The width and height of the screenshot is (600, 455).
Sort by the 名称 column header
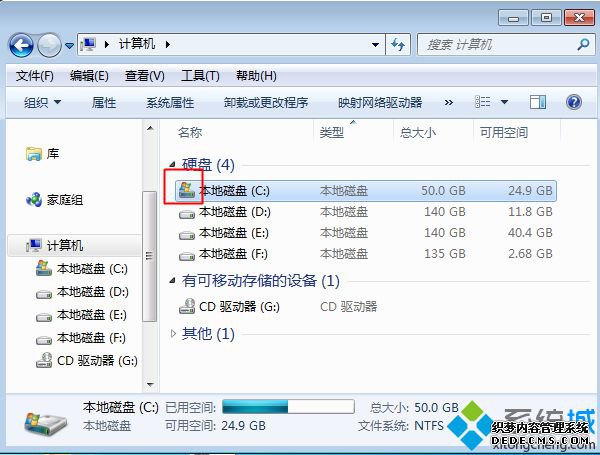click(190, 133)
